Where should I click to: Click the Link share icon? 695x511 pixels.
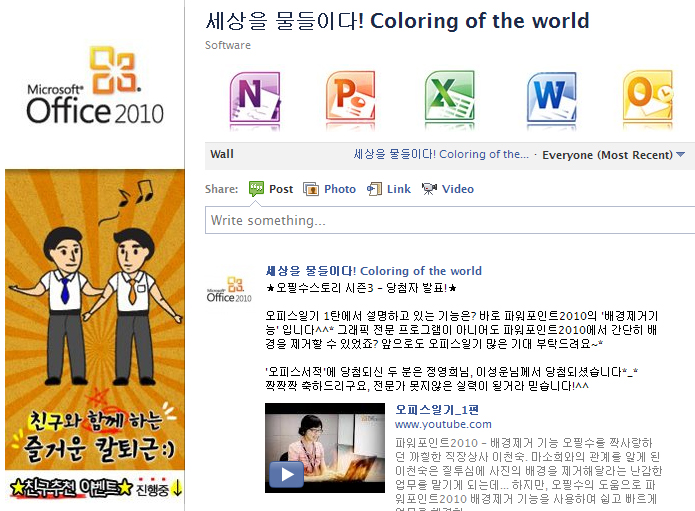[375, 189]
